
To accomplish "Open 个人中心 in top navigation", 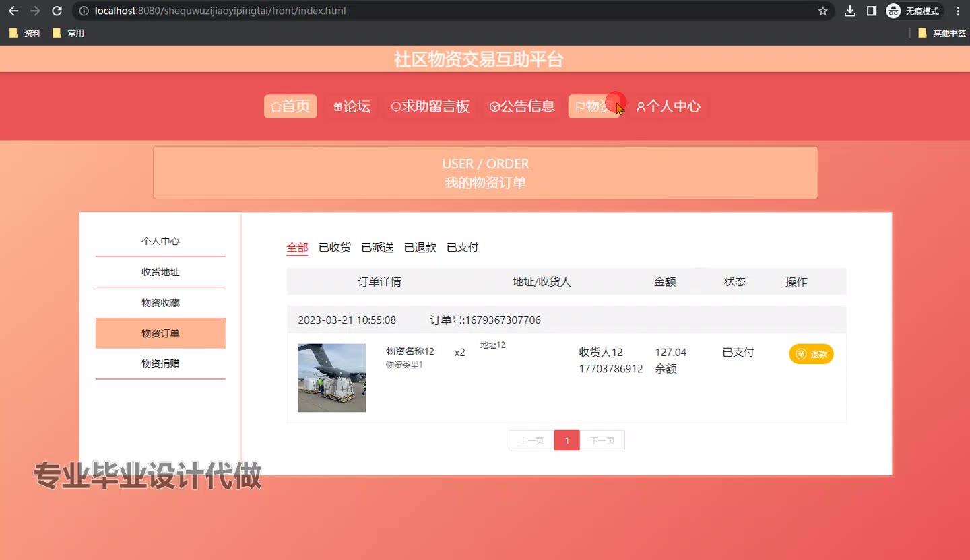I will (668, 106).
